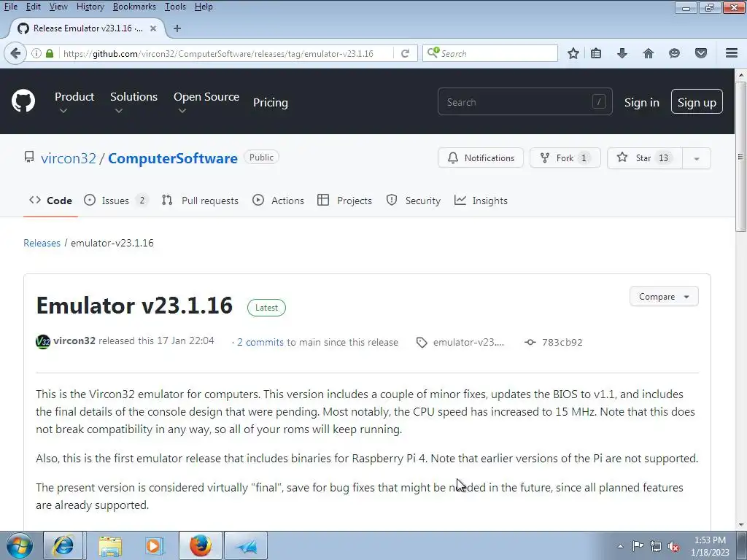Open the Firefox hamburger menu

click(732, 52)
